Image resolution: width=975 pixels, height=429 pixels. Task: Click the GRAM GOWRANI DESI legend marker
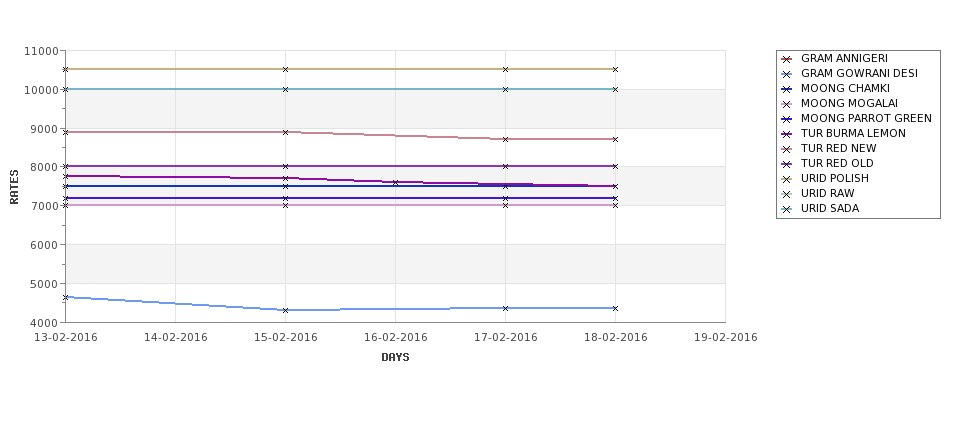click(787, 74)
